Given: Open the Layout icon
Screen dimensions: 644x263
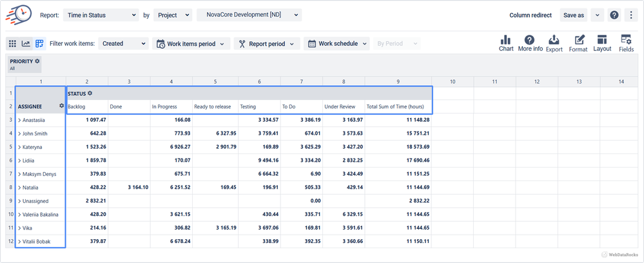Looking at the screenshot, I should point(602,43).
